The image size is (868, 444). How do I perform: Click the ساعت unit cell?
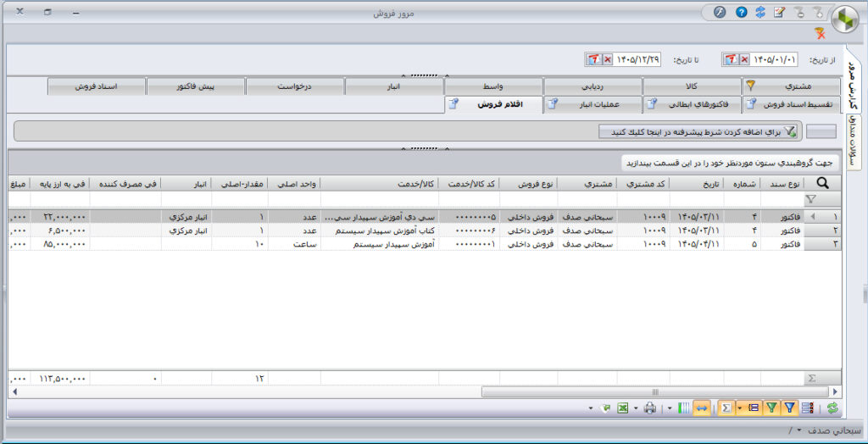(x=294, y=244)
